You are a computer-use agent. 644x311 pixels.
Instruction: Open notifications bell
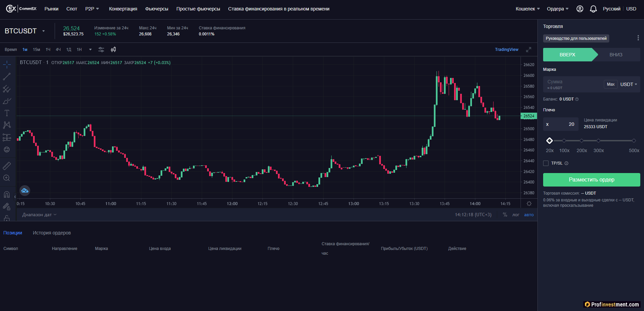coord(593,9)
